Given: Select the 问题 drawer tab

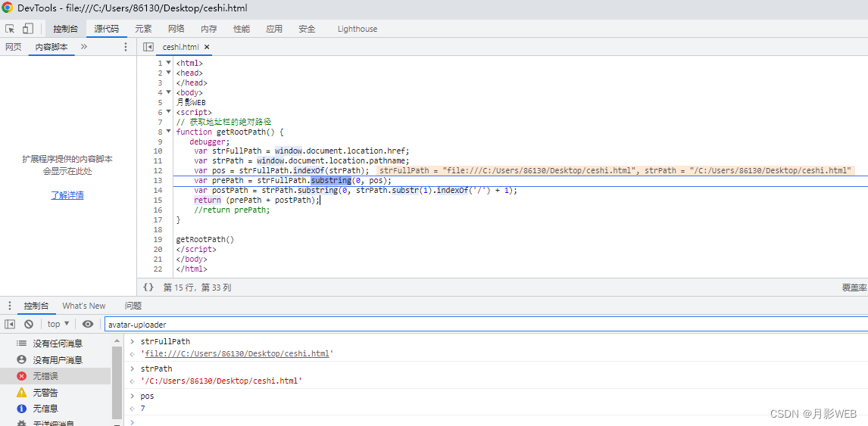Looking at the screenshot, I should coord(133,306).
